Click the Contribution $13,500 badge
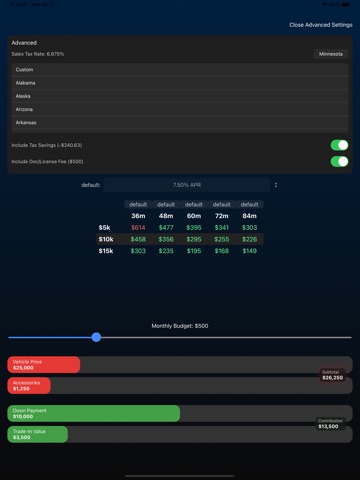The image size is (360, 480). (x=330, y=424)
